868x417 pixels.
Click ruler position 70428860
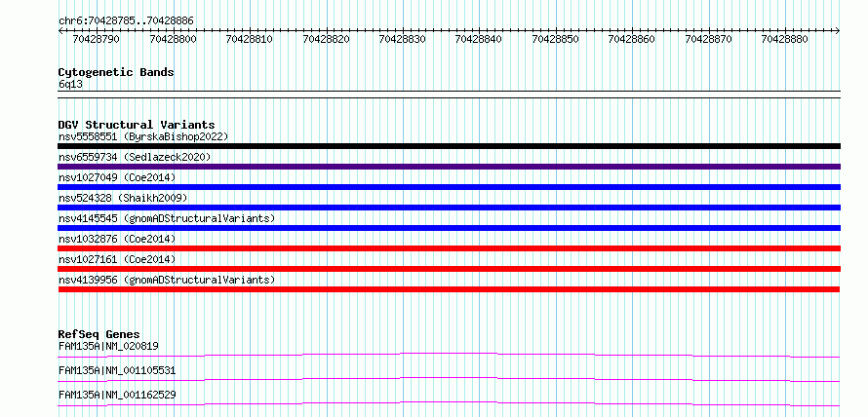(632, 39)
